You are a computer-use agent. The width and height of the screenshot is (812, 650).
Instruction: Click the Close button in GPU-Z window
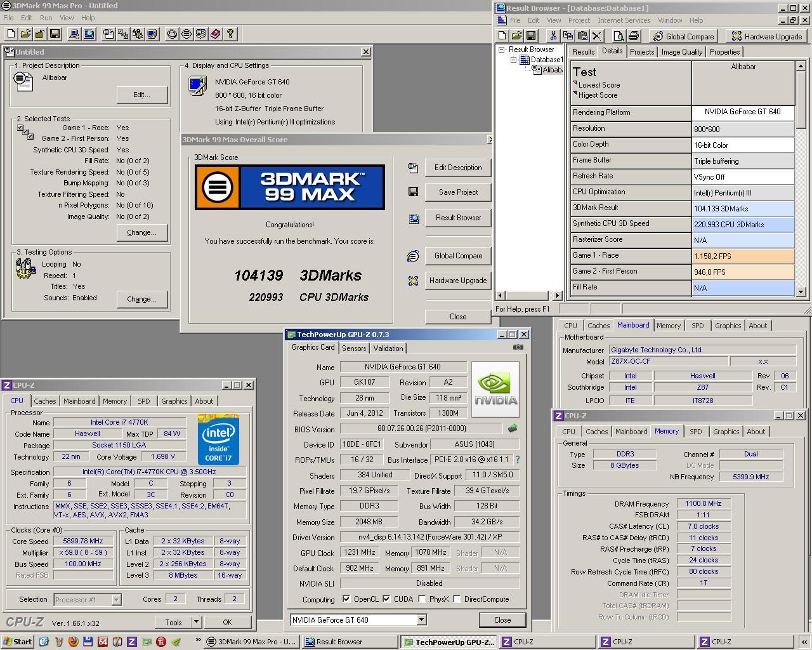tap(502, 620)
